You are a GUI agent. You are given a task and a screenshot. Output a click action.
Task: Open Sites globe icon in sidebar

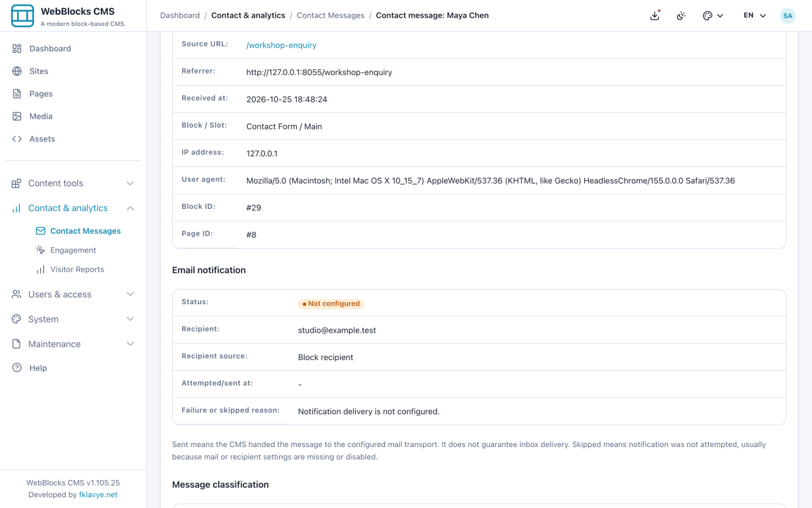click(x=17, y=71)
